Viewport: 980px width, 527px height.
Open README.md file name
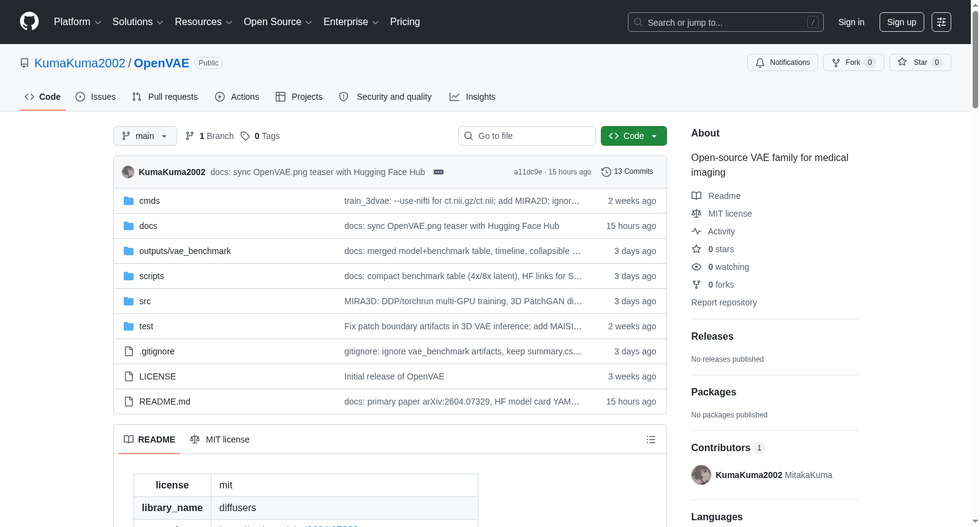pyautogui.click(x=165, y=402)
